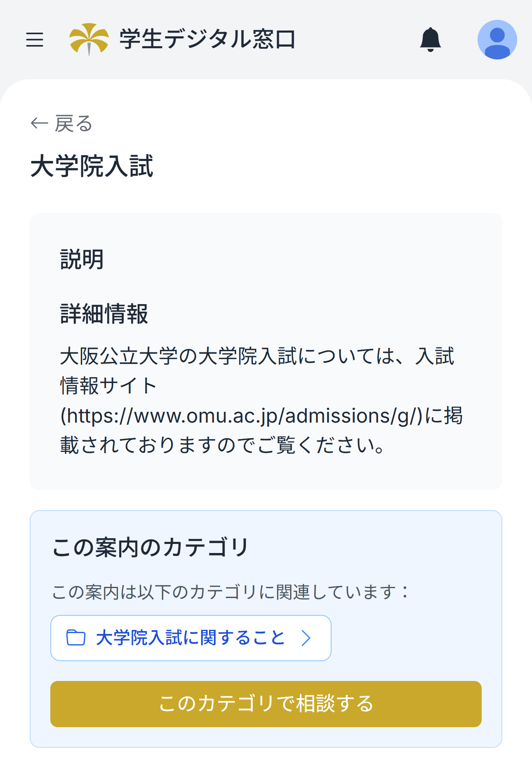Click the この案内のカテゴリ heading
This screenshot has width=532, height=780.
tap(151, 548)
